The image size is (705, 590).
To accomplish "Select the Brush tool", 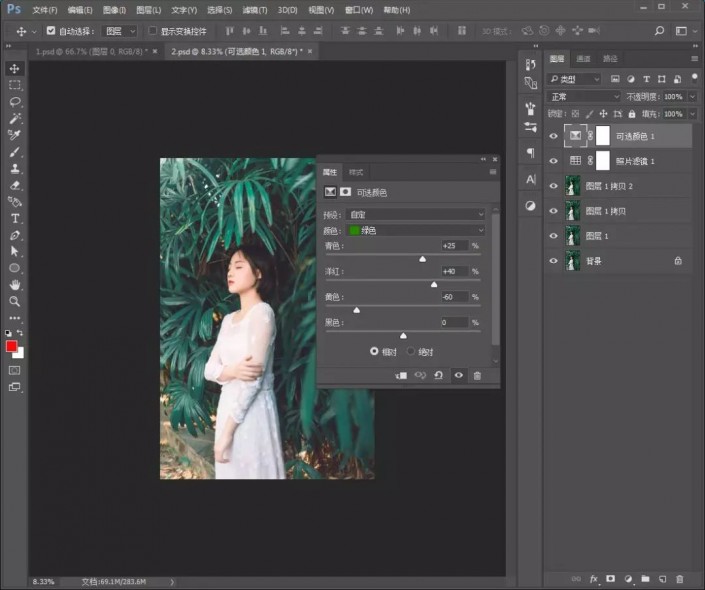I will (x=14, y=152).
